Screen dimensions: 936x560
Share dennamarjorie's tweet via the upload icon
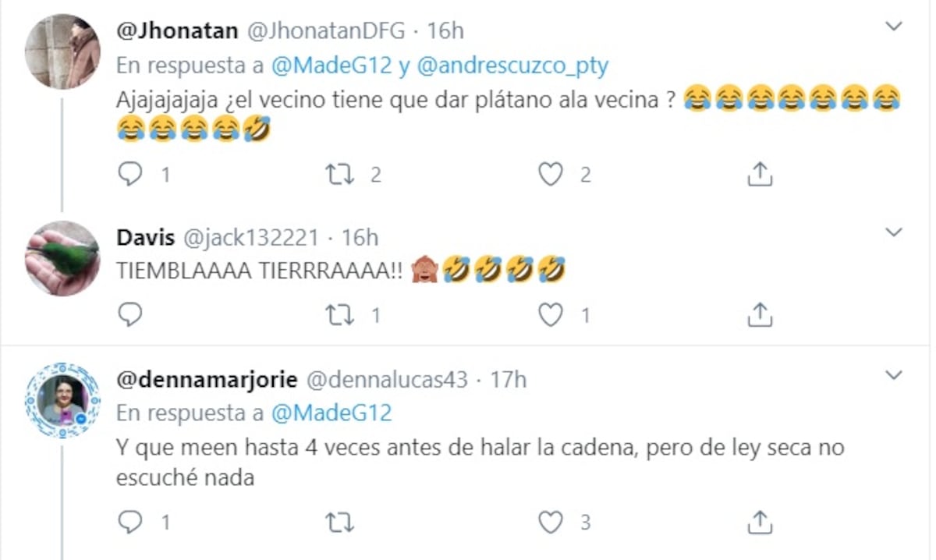click(x=759, y=522)
